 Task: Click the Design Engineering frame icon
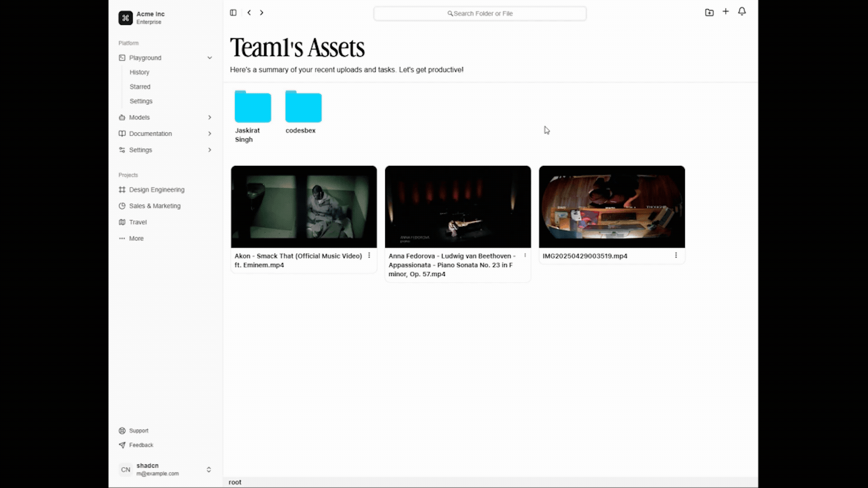tap(122, 190)
